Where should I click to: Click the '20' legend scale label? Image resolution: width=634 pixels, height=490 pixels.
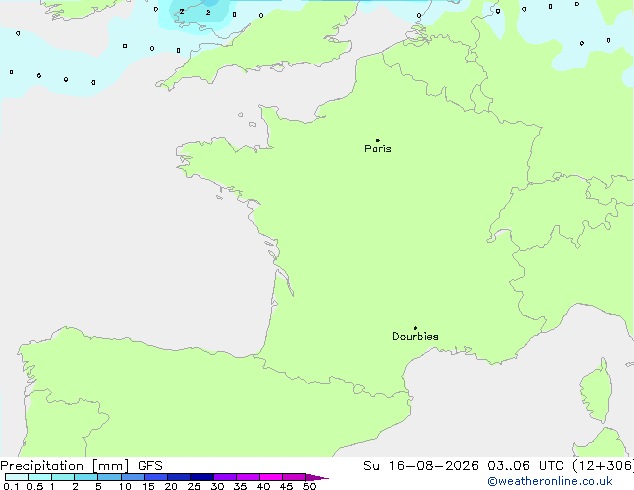171,486
